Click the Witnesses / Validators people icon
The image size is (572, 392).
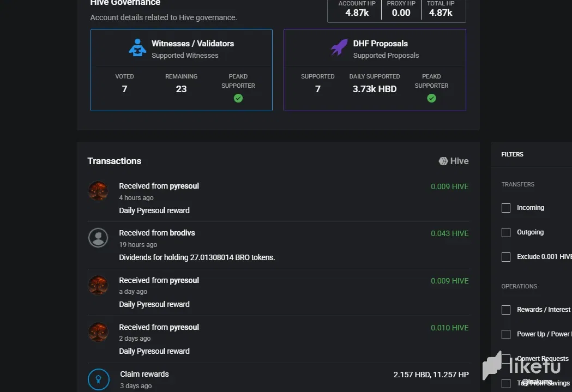[137, 48]
